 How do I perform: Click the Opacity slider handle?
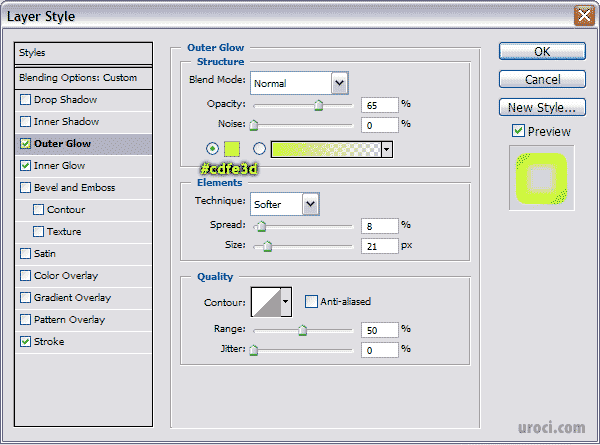pos(318,105)
